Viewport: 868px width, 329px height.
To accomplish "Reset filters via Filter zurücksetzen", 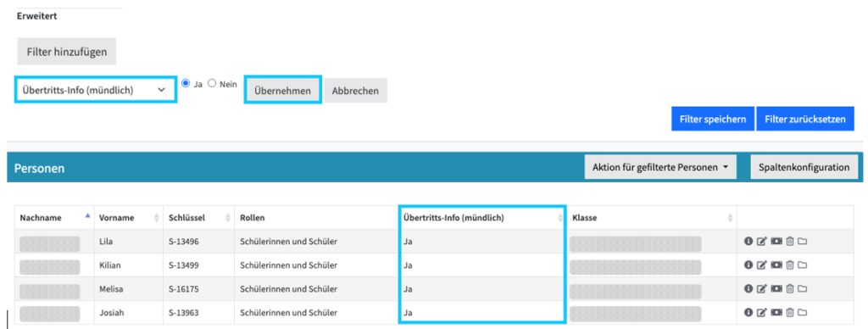I will point(805,119).
